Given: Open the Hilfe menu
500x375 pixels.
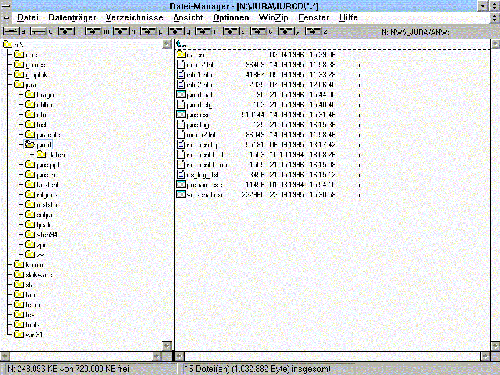Looking at the screenshot, I should (348, 17).
